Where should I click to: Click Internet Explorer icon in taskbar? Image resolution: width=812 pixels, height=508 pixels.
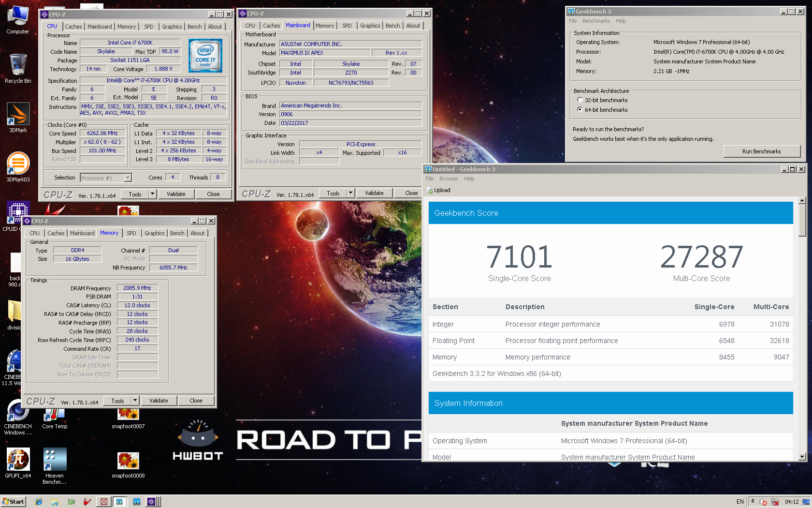point(39,502)
